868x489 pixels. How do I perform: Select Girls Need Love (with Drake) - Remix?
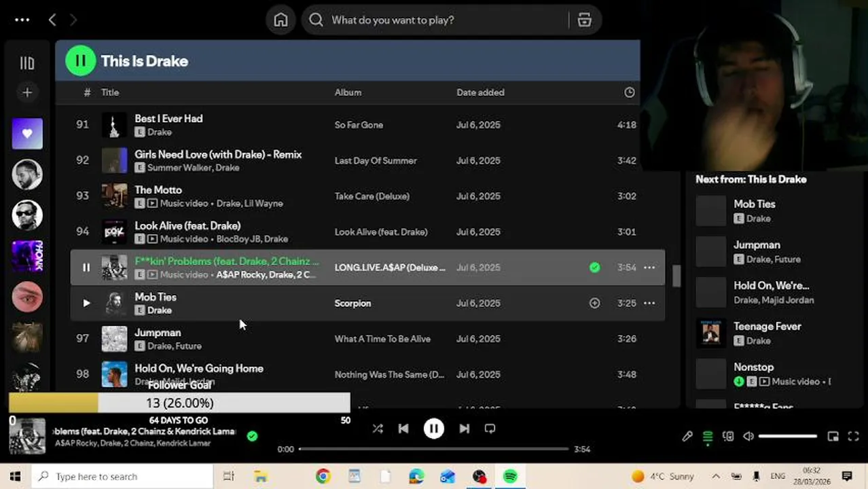point(218,154)
